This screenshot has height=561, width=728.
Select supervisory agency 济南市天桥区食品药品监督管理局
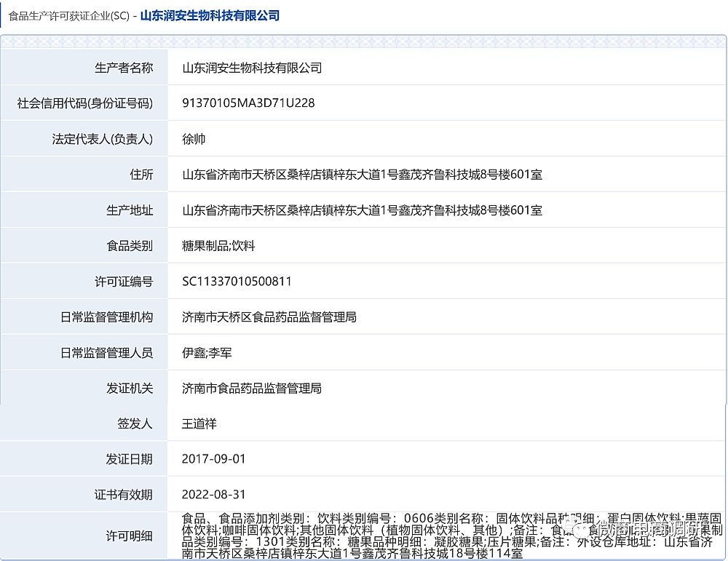click(261, 317)
